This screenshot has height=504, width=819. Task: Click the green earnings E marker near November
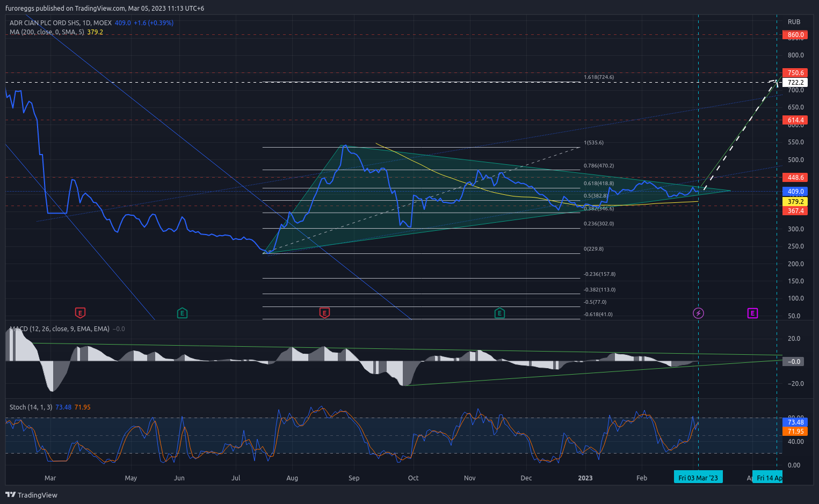point(499,313)
